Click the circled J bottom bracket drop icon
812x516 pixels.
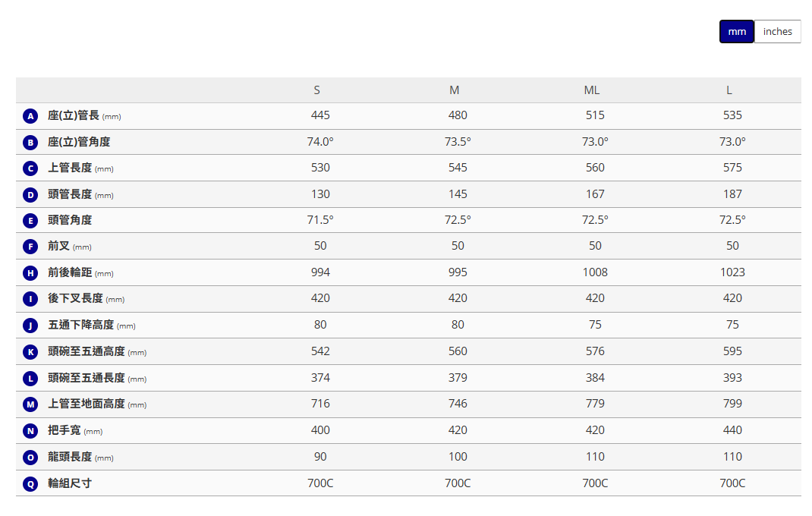pyautogui.click(x=30, y=326)
